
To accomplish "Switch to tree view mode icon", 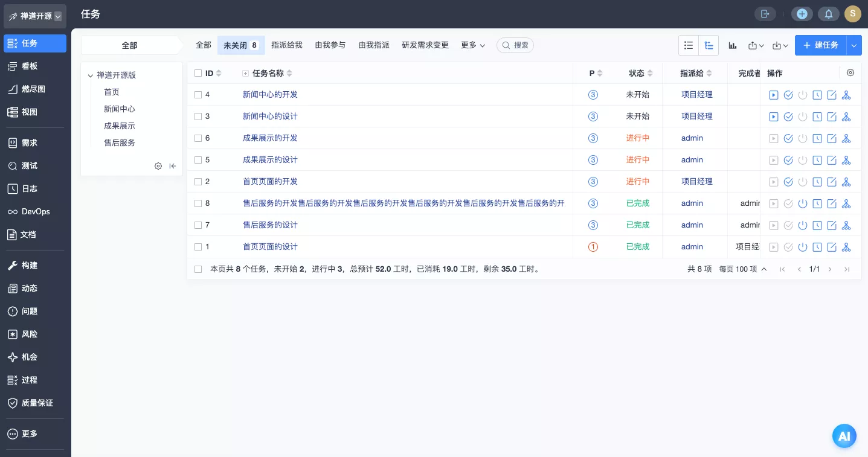I will (x=708, y=45).
